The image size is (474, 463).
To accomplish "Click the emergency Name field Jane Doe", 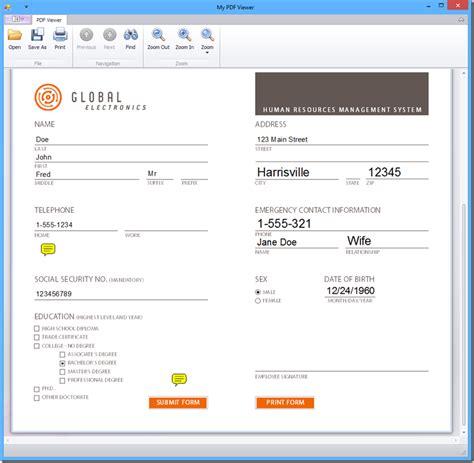I will pyautogui.click(x=297, y=242).
